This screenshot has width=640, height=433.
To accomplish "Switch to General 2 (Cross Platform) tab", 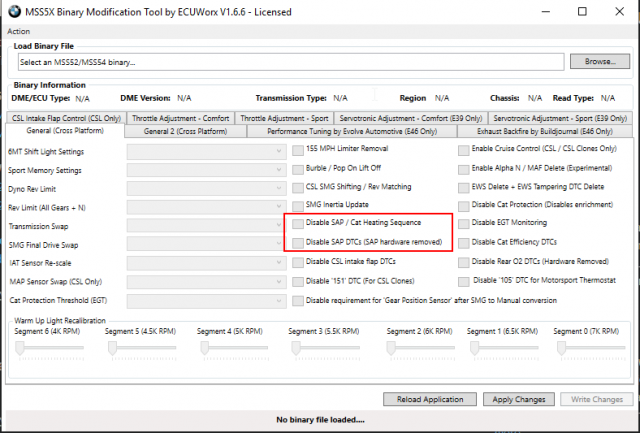I will (x=185, y=131).
